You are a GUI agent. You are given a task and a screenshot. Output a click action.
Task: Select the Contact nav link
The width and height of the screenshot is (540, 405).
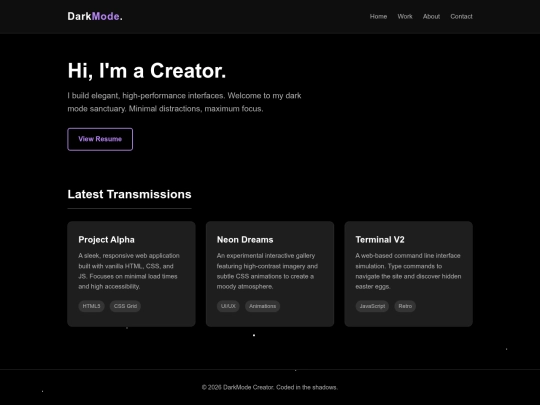(x=461, y=17)
